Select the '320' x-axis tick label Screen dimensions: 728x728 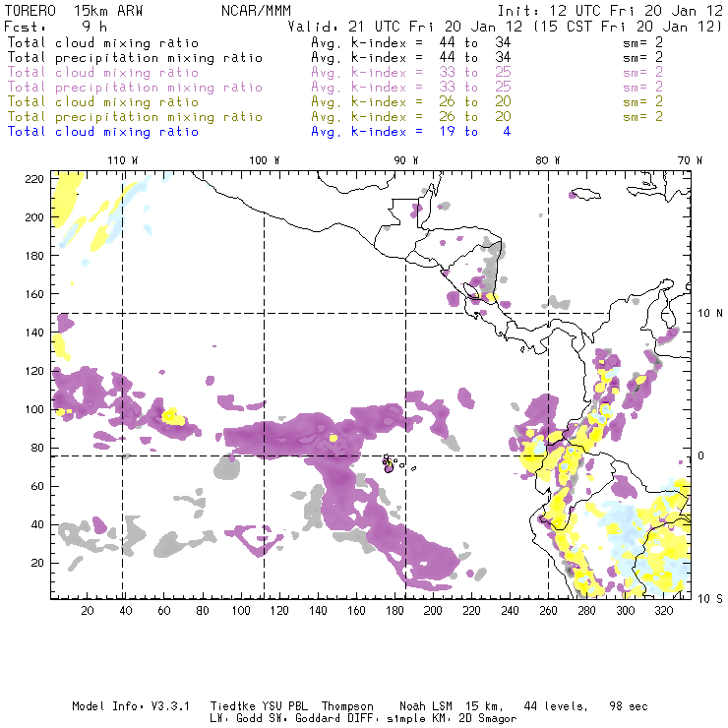[x=664, y=611]
